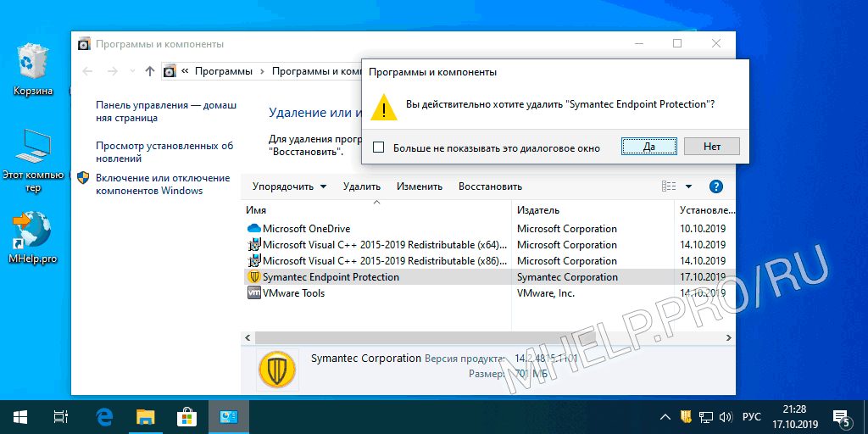Open network status tray icon
The width and height of the screenshot is (868, 434).
click(x=705, y=417)
